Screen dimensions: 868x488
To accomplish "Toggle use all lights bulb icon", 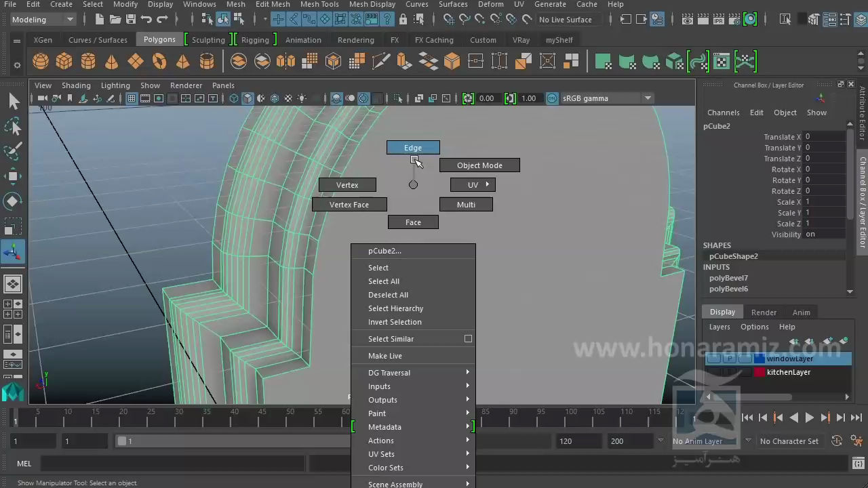I will (302, 98).
